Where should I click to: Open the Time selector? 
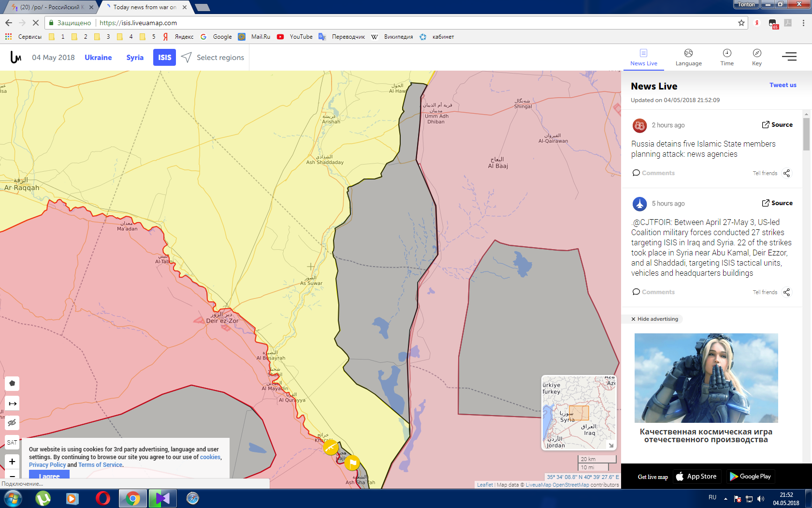click(x=726, y=57)
